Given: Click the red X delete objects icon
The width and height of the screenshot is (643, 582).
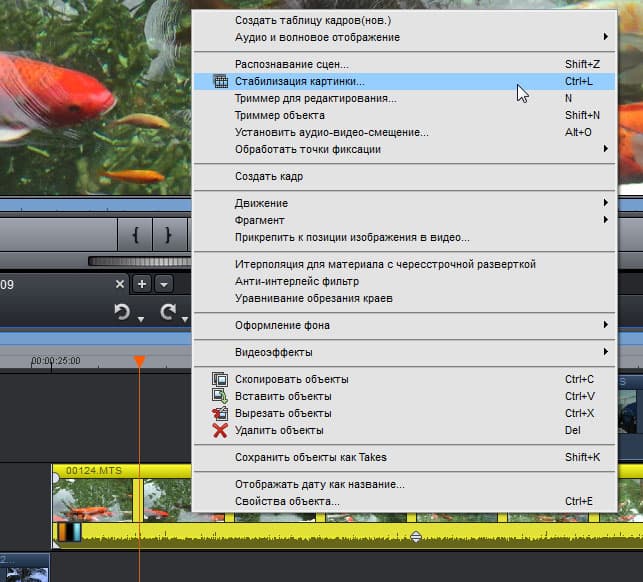Looking at the screenshot, I should pos(220,430).
